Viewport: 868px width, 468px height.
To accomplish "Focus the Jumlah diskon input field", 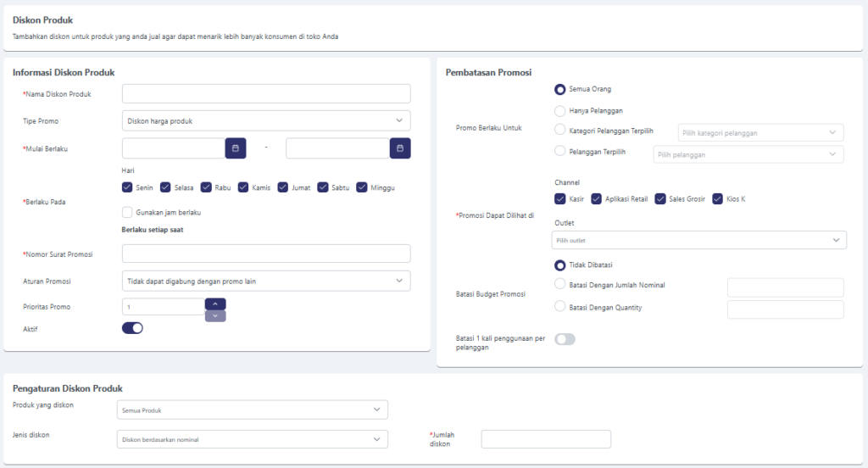I will point(546,439).
